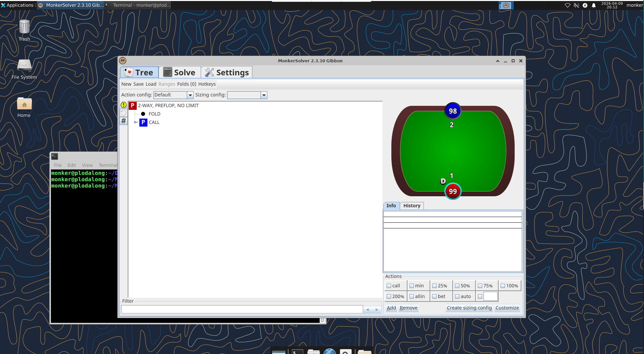Toggle the auto action checkbox
Image resolution: width=644 pixels, height=354 pixels.
coord(457,296)
